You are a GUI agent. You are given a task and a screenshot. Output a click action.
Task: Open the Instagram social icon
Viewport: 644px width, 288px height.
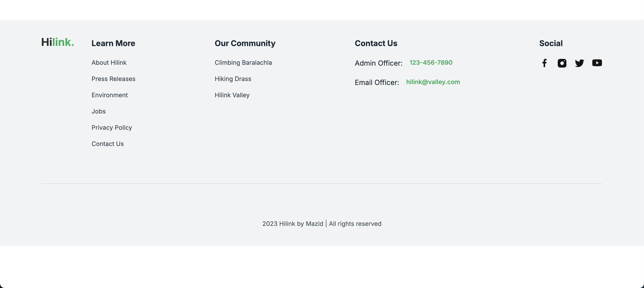point(562,63)
